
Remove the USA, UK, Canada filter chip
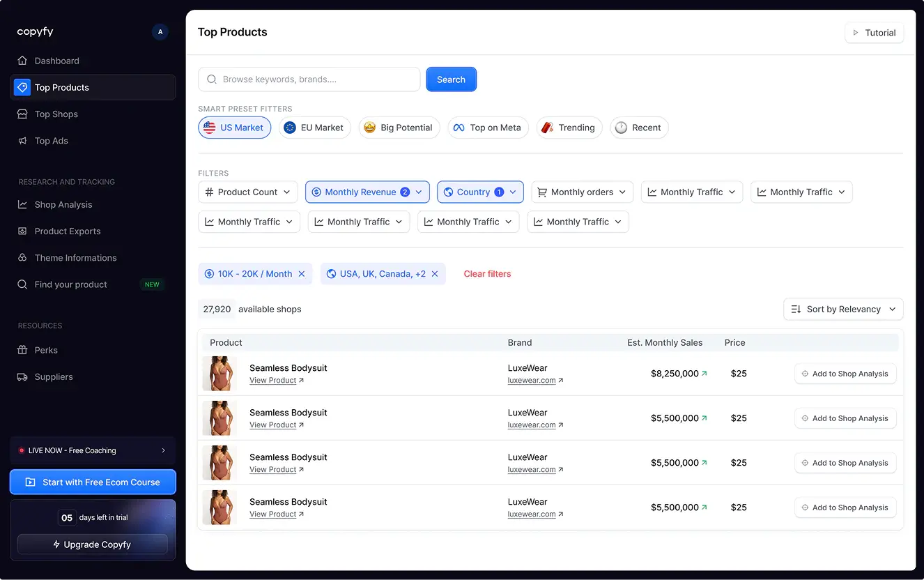click(435, 274)
